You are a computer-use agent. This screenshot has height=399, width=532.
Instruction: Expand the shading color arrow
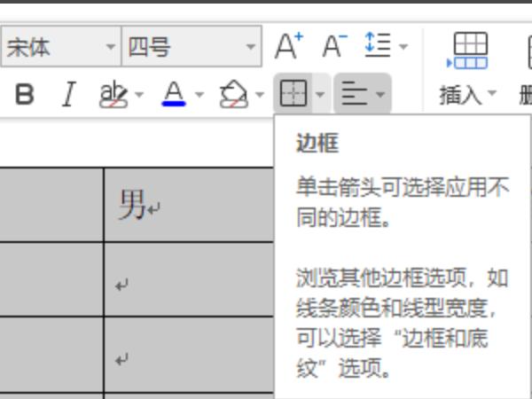(x=260, y=94)
